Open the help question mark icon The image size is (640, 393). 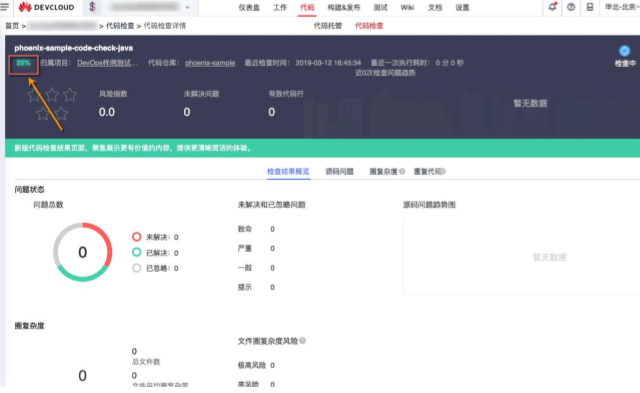571,7
